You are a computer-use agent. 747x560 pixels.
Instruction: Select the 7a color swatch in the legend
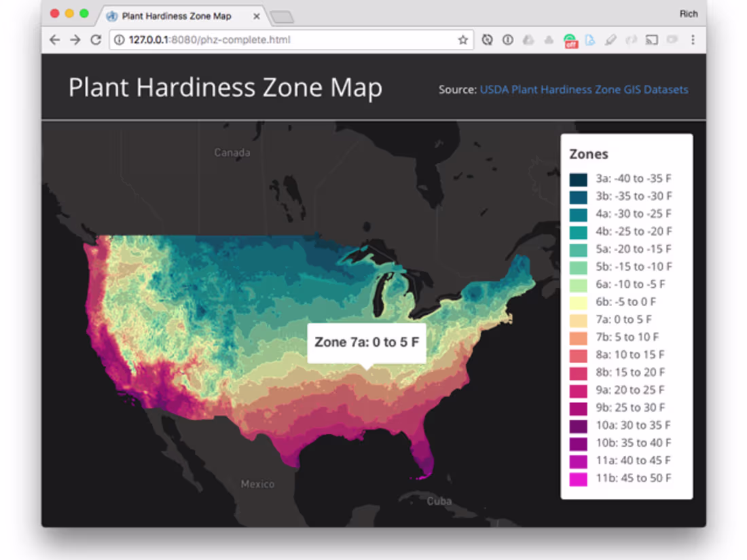[x=577, y=319]
